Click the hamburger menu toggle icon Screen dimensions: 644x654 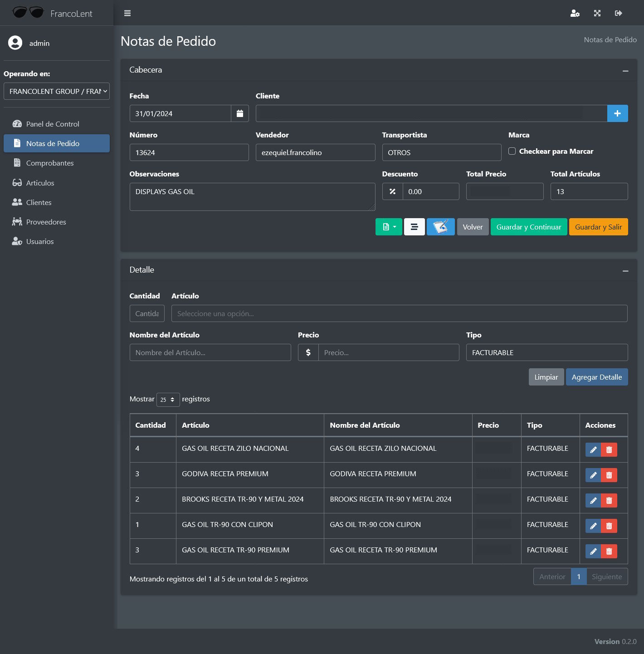tap(127, 13)
